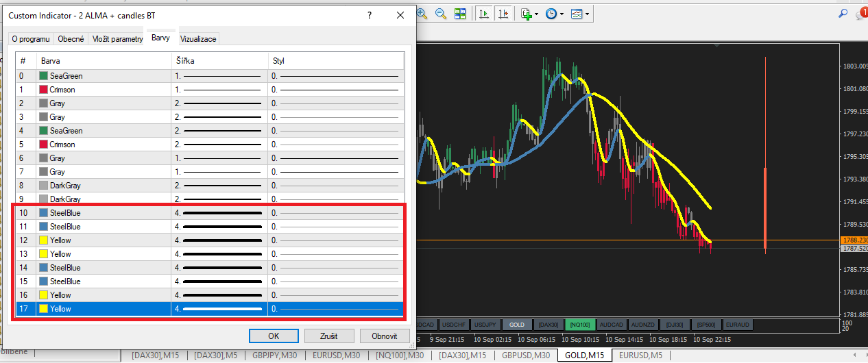
Task: Switch to the [DAX30],M5 chart tab
Action: click(x=216, y=355)
